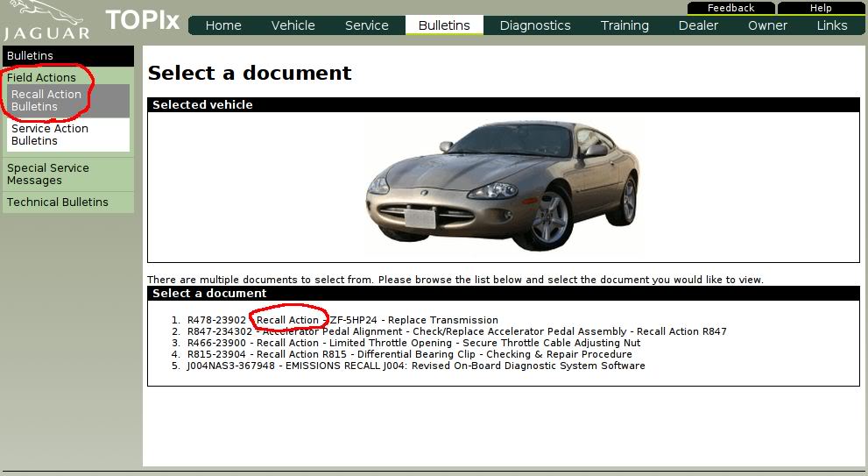Click the Bulletins sidebar header
The image size is (868, 476).
point(68,56)
